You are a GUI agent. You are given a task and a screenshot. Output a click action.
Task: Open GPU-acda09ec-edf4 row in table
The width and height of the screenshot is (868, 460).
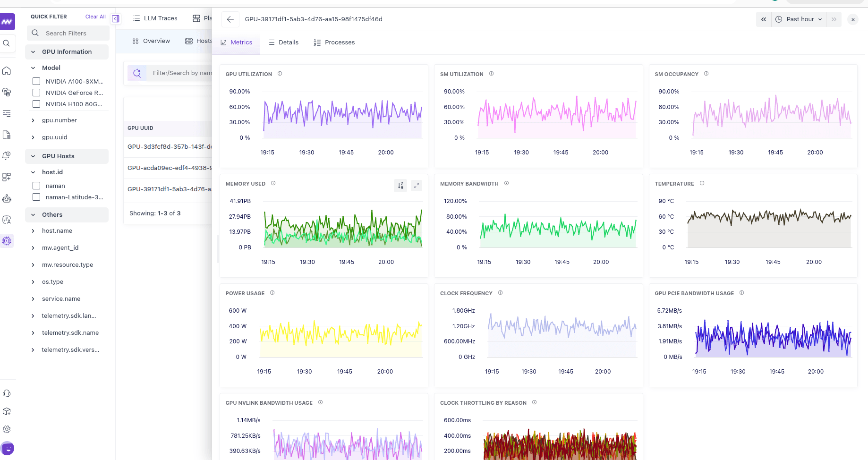[168, 168]
